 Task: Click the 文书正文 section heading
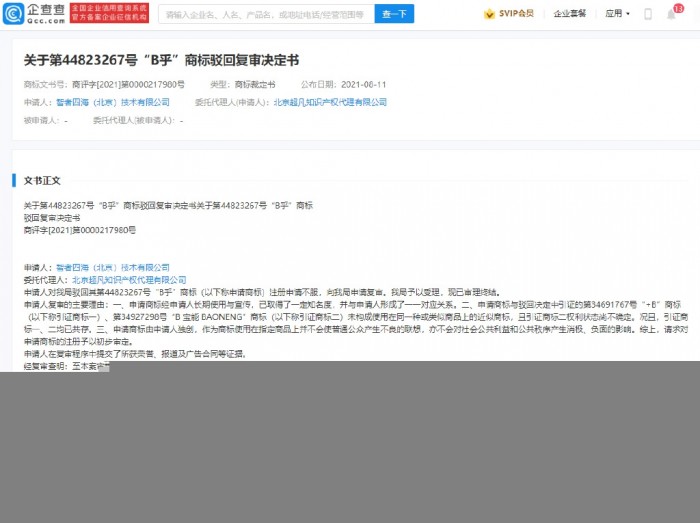point(42,180)
